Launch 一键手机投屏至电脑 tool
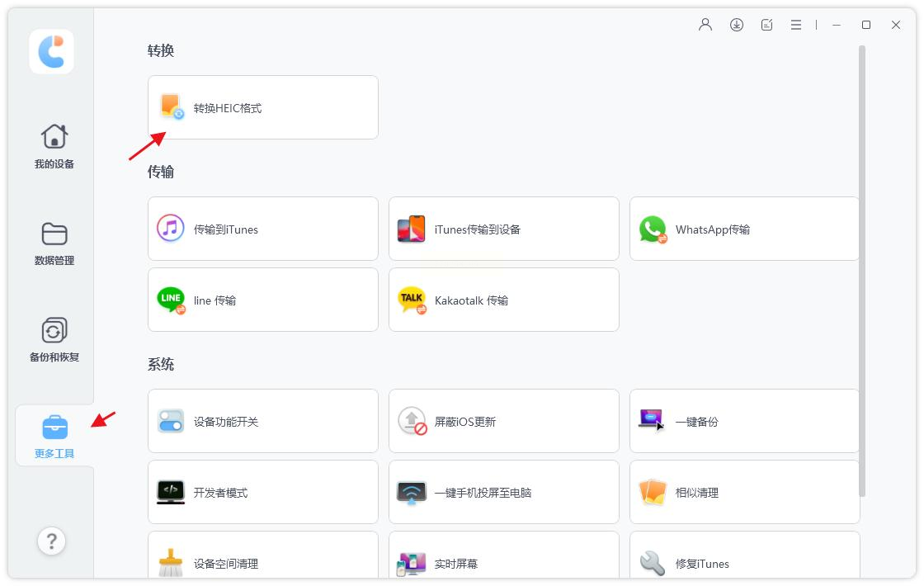This screenshot has height=586, width=924. point(504,492)
